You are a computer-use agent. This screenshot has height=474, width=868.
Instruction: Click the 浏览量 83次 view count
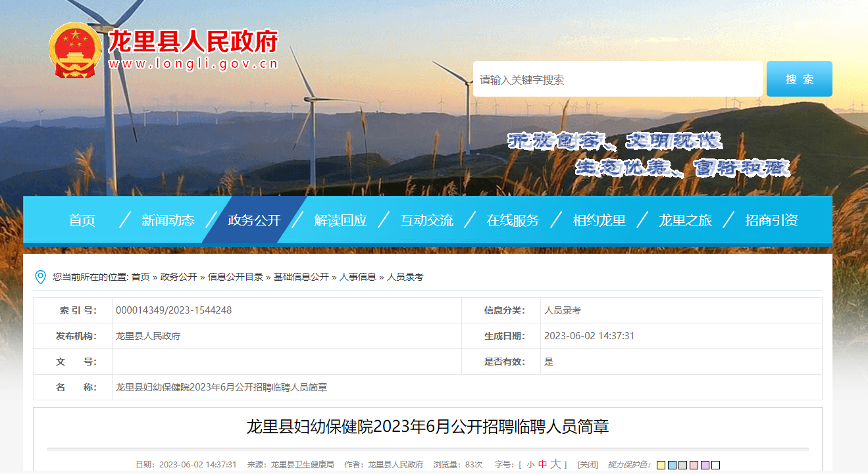[x=458, y=465]
